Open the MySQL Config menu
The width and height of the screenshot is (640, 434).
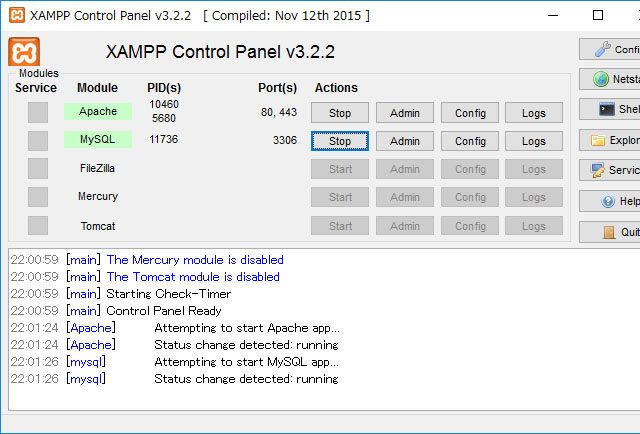click(470, 141)
